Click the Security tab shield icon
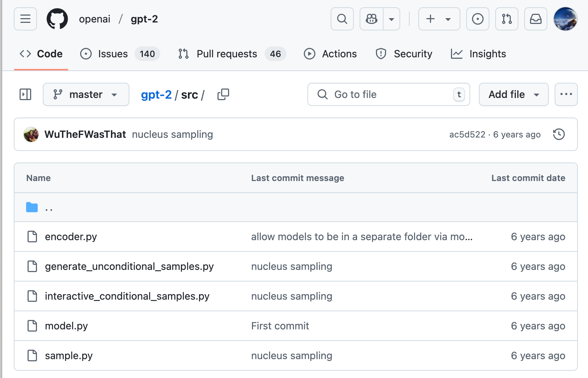Screen dimensions: 588x378 click(381, 54)
